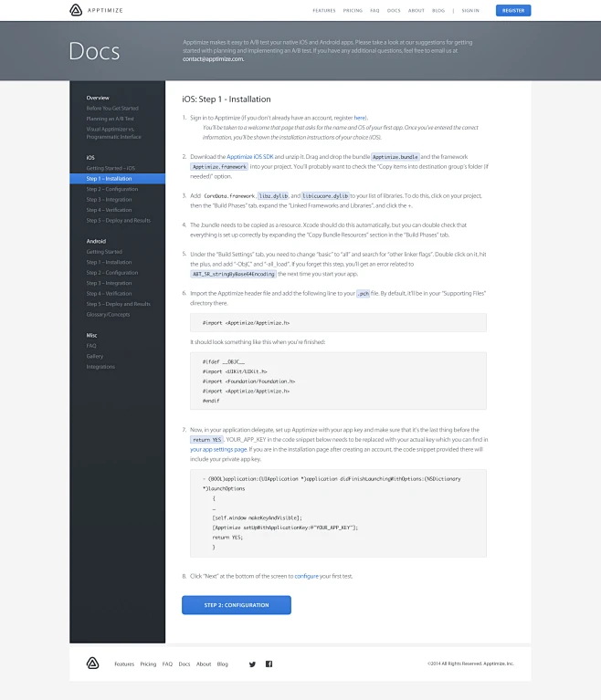Open Planning an A/B Test sidebar item
601x700 pixels.
[x=110, y=119]
